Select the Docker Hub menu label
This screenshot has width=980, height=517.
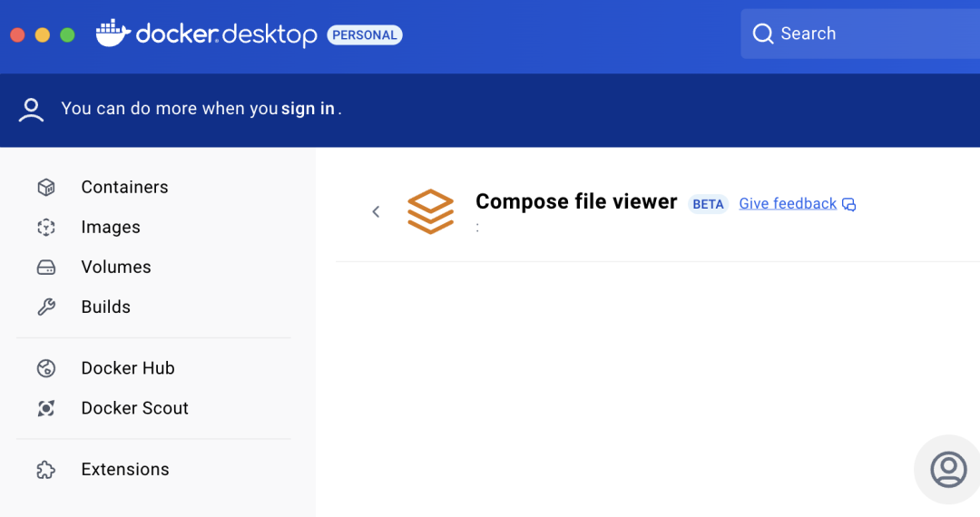(x=128, y=367)
